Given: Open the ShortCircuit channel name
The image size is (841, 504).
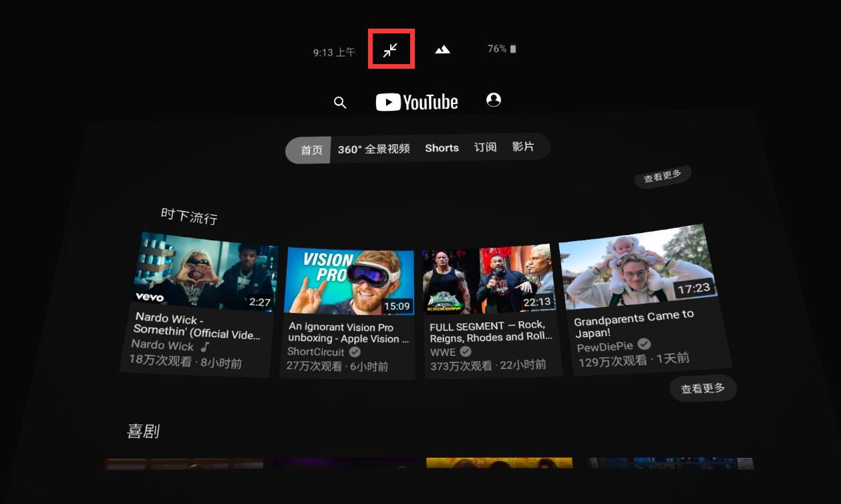Looking at the screenshot, I should [x=316, y=352].
